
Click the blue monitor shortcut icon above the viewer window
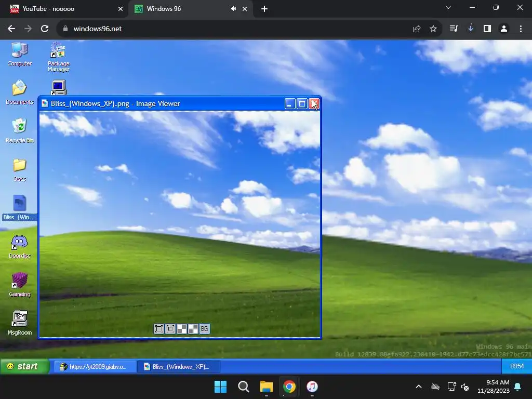pos(58,87)
